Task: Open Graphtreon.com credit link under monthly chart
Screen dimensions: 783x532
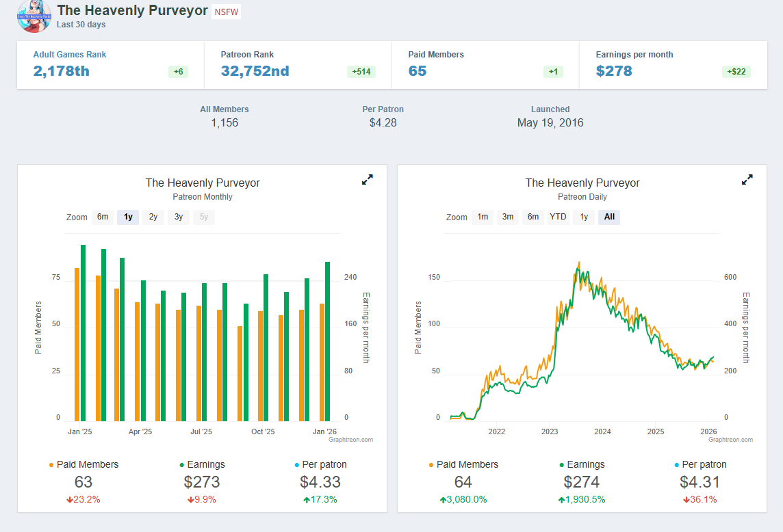Action: (x=350, y=440)
